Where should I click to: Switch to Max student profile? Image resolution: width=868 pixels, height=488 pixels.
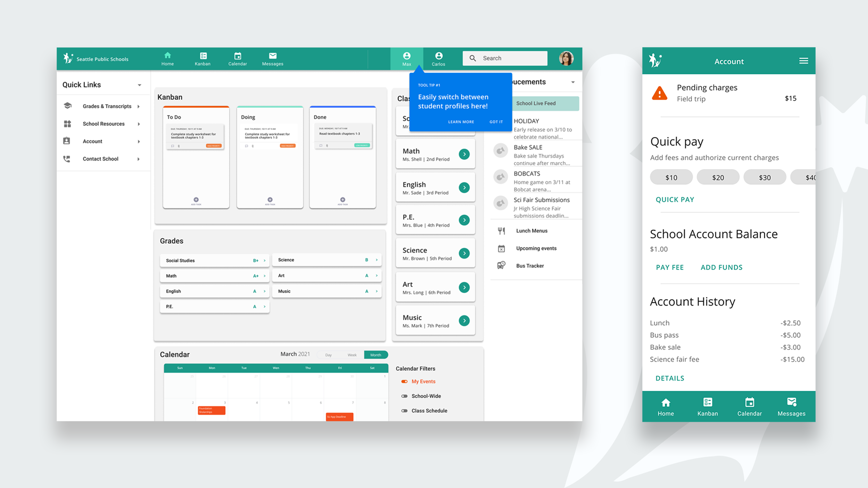pos(407,59)
